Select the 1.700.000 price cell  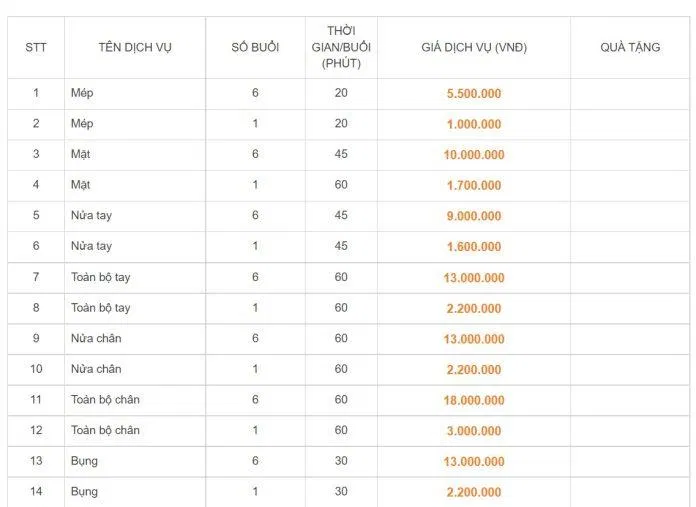click(474, 186)
